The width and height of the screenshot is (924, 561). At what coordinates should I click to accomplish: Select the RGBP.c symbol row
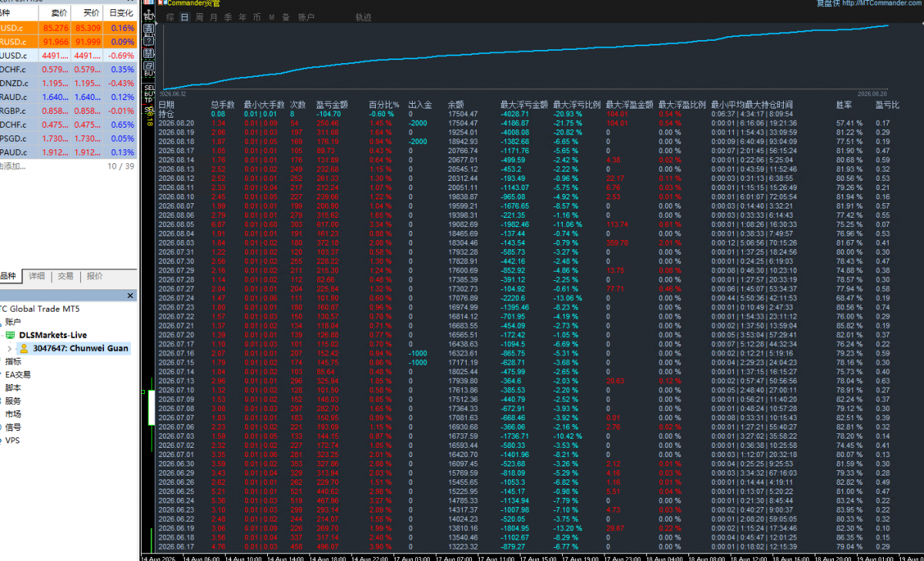[68, 111]
